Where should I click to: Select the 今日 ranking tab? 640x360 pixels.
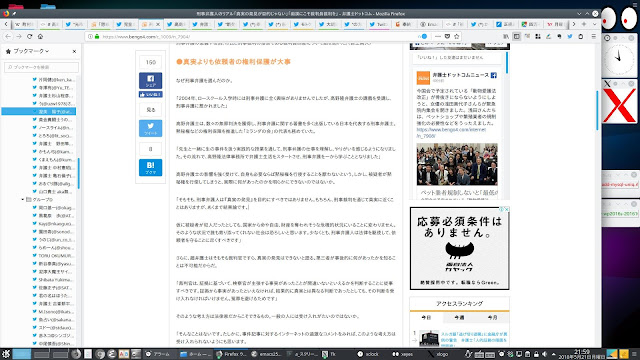coord(426,318)
